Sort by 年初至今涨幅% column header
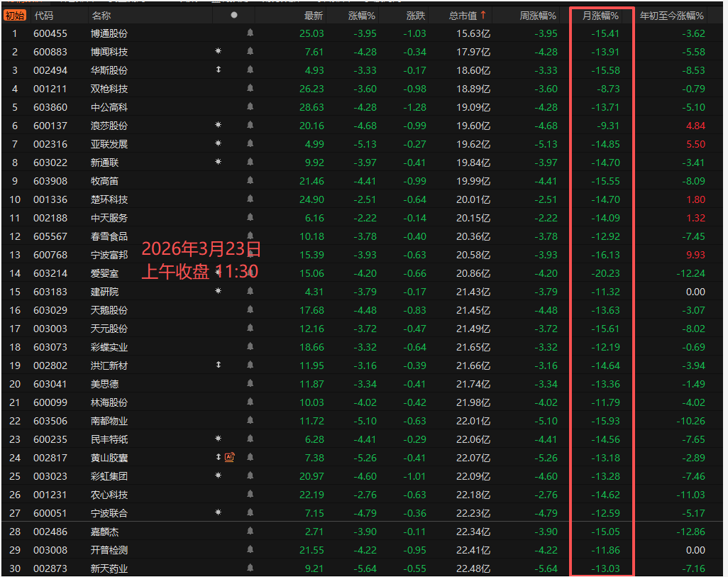This screenshot has height=577, width=728. pos(672,16)
